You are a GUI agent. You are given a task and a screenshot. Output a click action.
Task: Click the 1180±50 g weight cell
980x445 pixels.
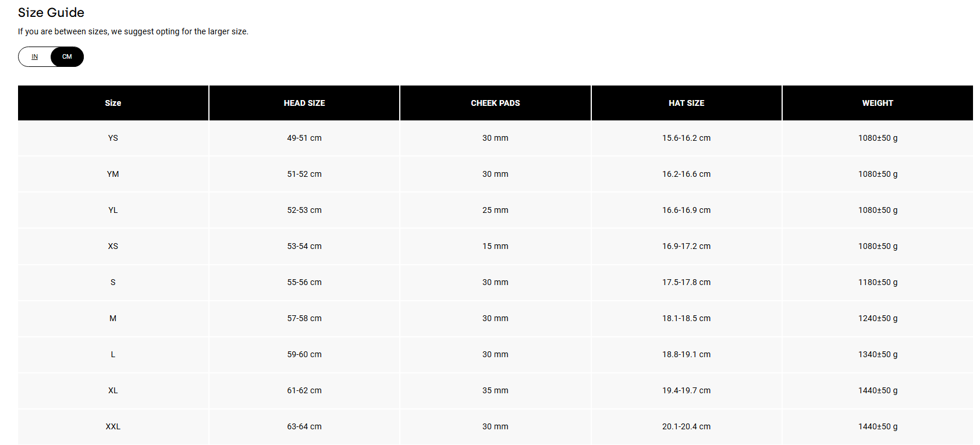[x=877, y=282]
